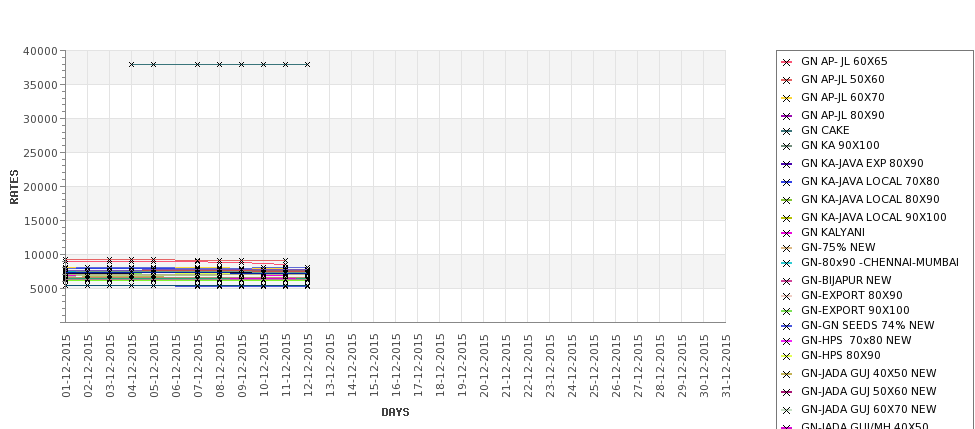Viewport: 975px width, 429px height.
Task: Click GN CAKE data point on 12-12-2015
Action: pyautogui.click(x=307, y=65)
